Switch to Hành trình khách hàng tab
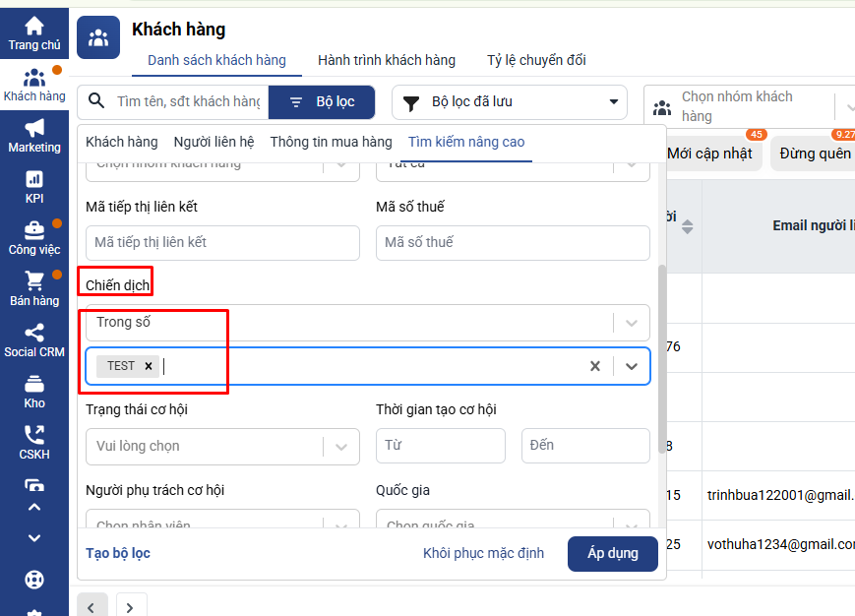This screenshot has width=855, height=616. [387, 60]
